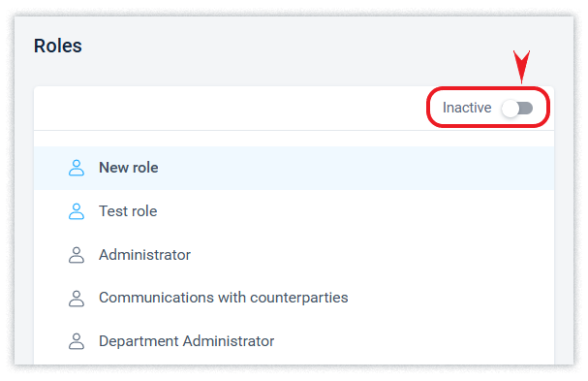Viewport: 588px width, 381px height.
Task: Select the New role entry
Action: point(129,168)
